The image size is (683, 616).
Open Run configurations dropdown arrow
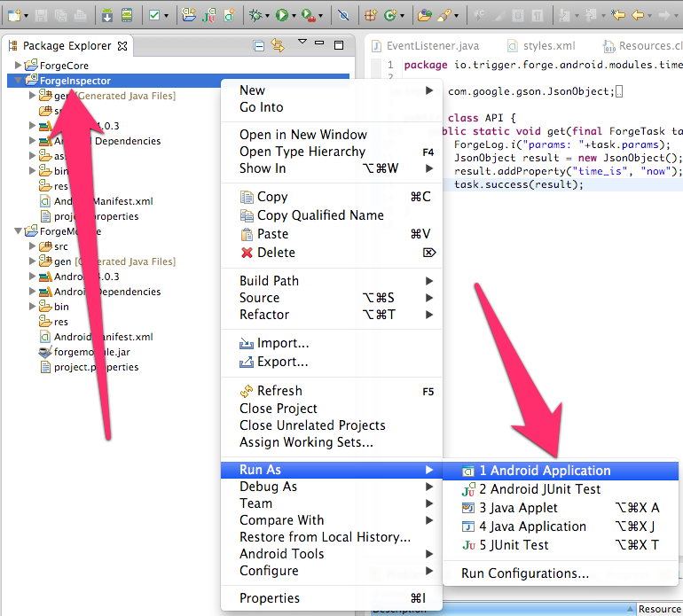coord(294,16)
